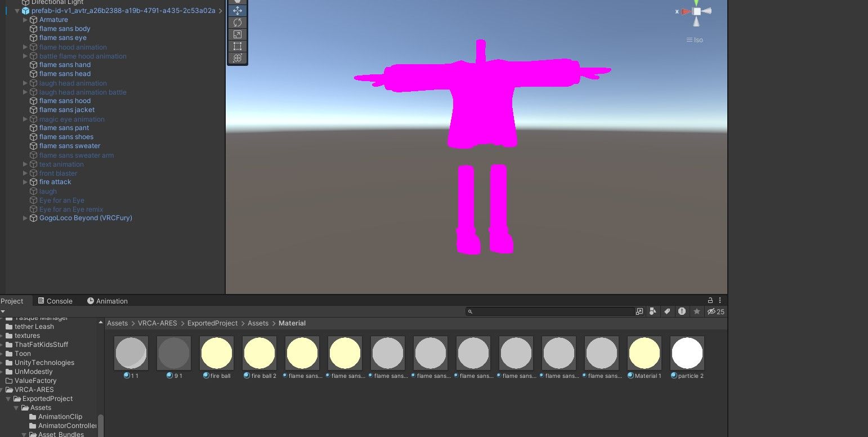Select the Rotate tool in Scene toolbar
The image size is (868, 437).
[238, 23]
